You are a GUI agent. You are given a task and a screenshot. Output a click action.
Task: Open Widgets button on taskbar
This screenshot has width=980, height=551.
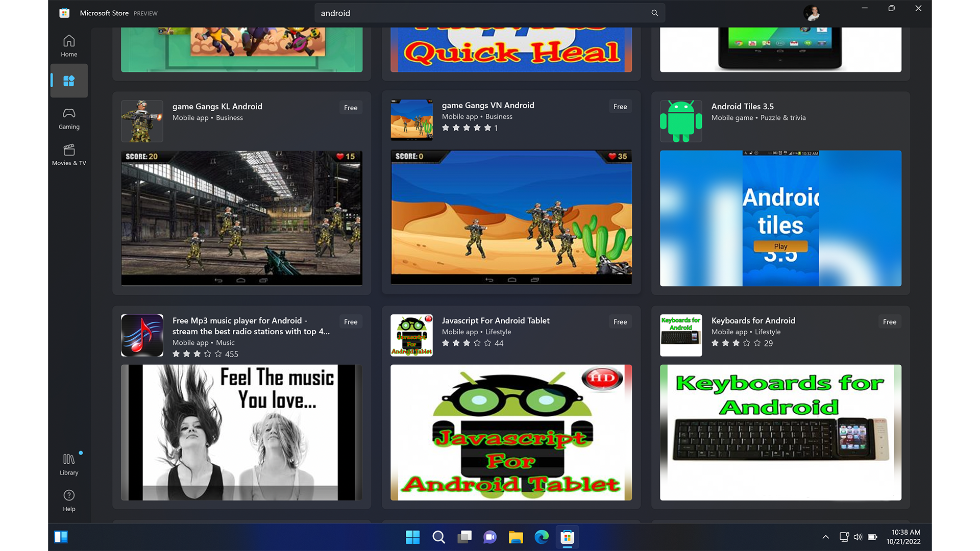point(61,537)
